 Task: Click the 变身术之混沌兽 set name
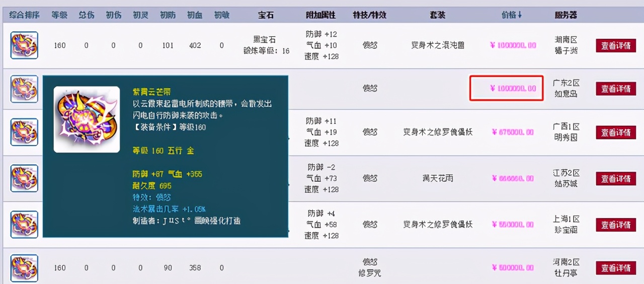coord(438,45)
